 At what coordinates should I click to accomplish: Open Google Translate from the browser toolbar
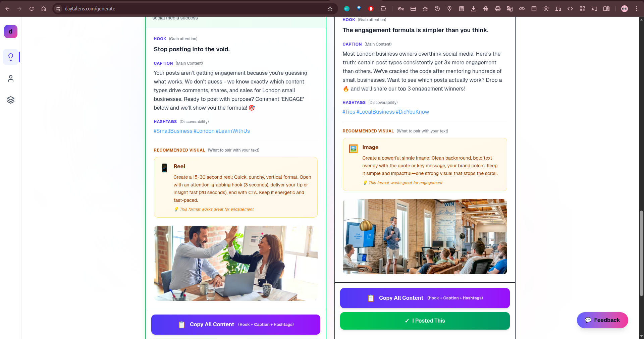(x=510, y=9)
